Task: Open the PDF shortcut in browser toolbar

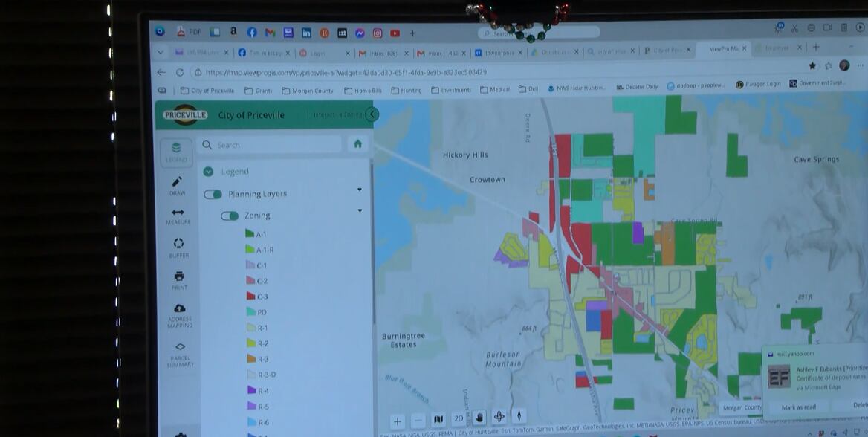Action: pyautogui.click(x=189, y=32)
